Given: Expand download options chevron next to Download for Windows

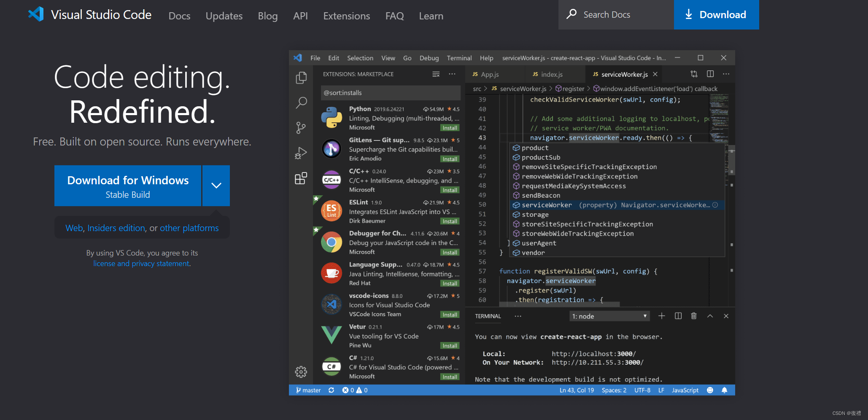Looking at the screenshot, I should (x=216, y=186).
